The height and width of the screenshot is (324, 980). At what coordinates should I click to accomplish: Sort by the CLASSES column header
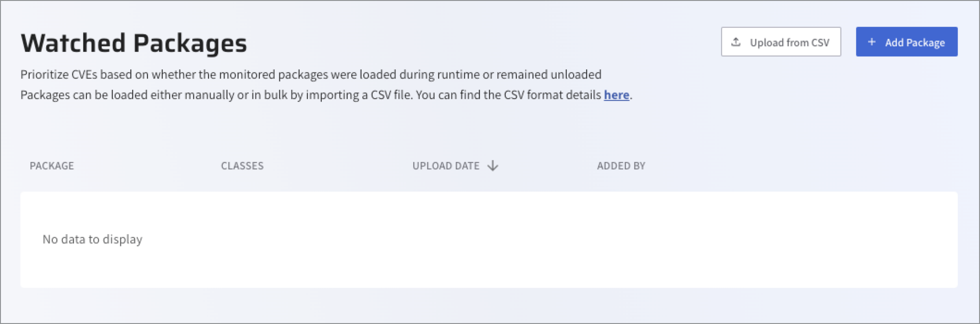[x=242, y=166]
